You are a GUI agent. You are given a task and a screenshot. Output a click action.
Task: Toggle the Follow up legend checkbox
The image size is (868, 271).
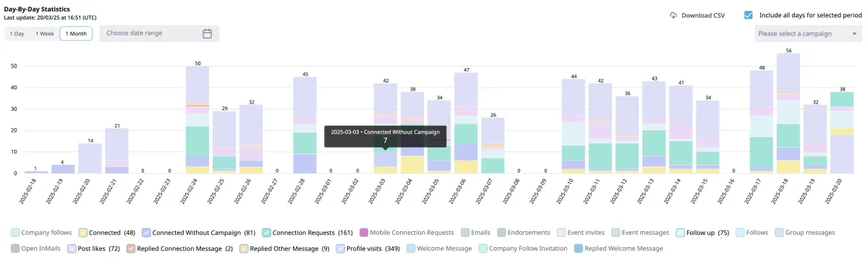(681, 233)
